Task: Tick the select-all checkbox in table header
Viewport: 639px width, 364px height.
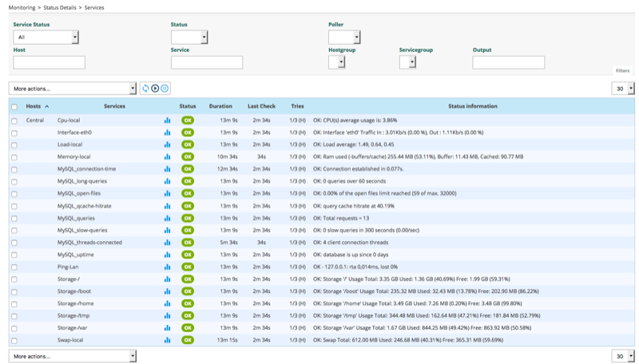Action: (14, 106)
